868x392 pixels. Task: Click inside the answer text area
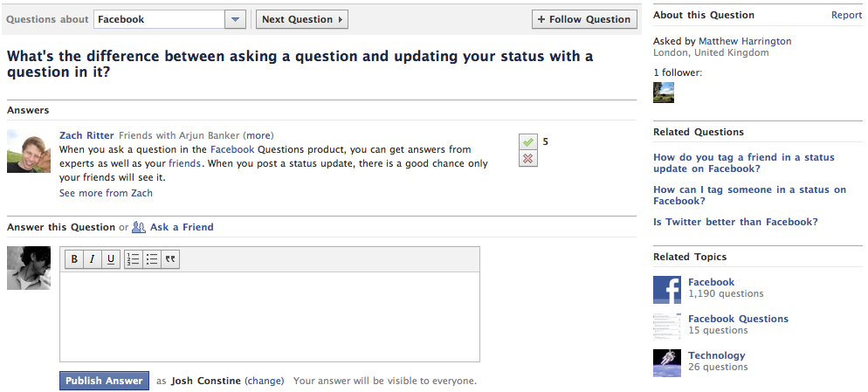[269, 316]
